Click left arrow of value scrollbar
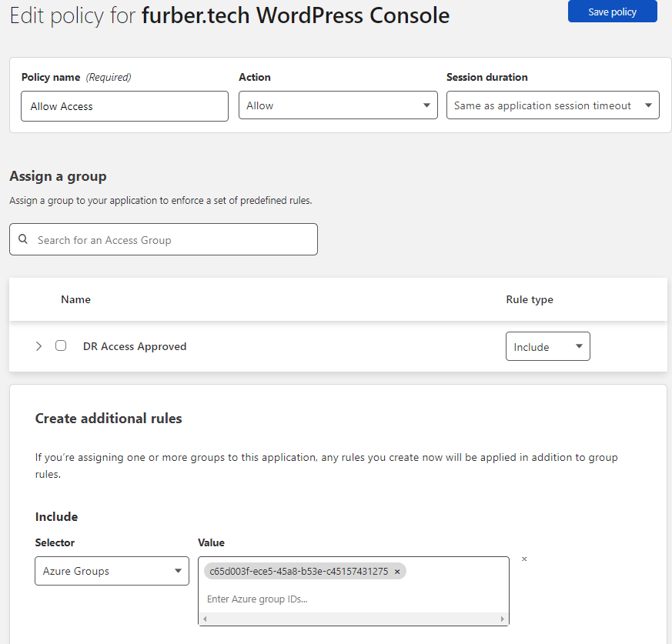Viewport: 672px width, 644px height. click(x=205, y=619)
